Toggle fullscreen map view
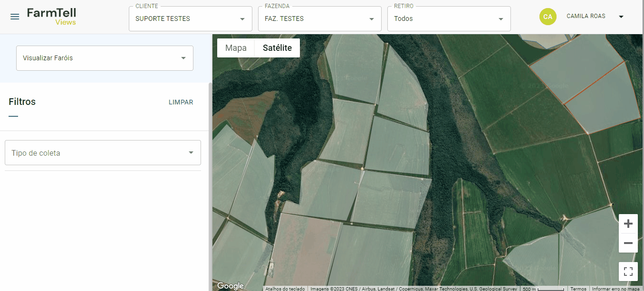 point(628,272)
